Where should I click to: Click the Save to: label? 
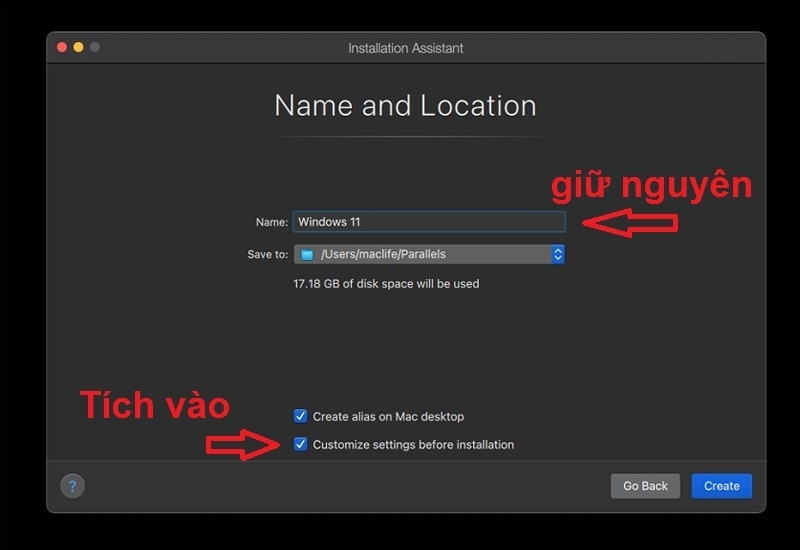[x=268, y=254]
